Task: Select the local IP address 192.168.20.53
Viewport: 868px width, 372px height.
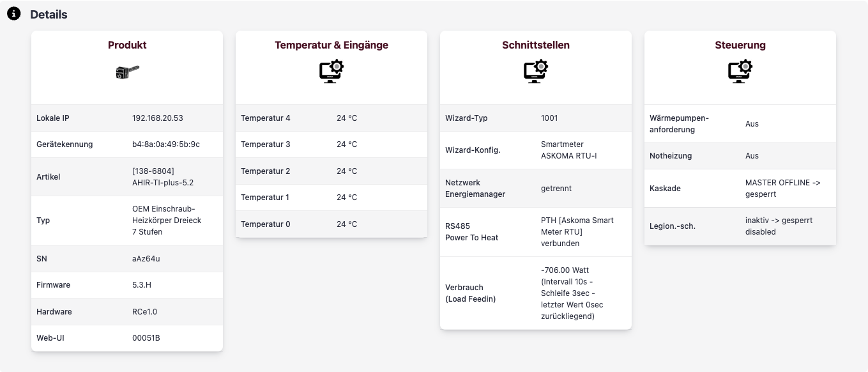Action: [x=158, y=118]
